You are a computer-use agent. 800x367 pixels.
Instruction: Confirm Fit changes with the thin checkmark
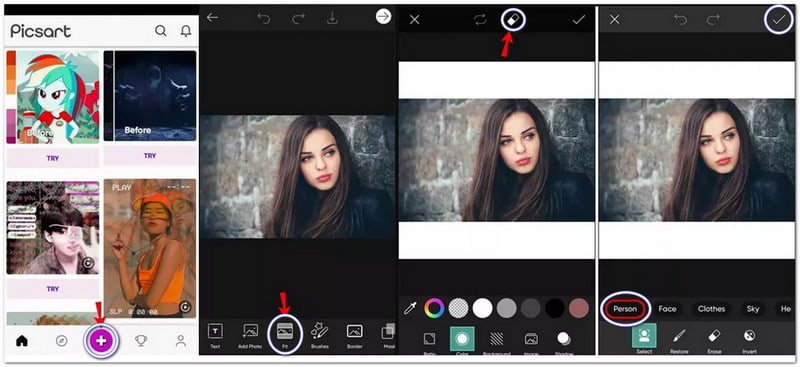[579, 20]
